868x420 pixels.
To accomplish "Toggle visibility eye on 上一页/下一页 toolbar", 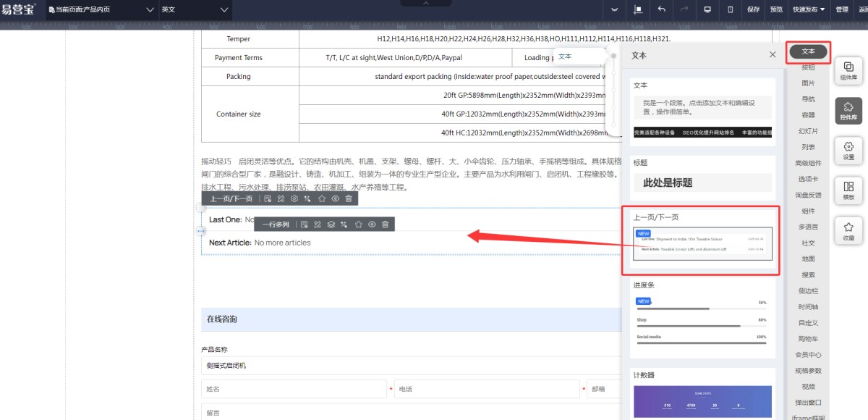I will 336,198.
